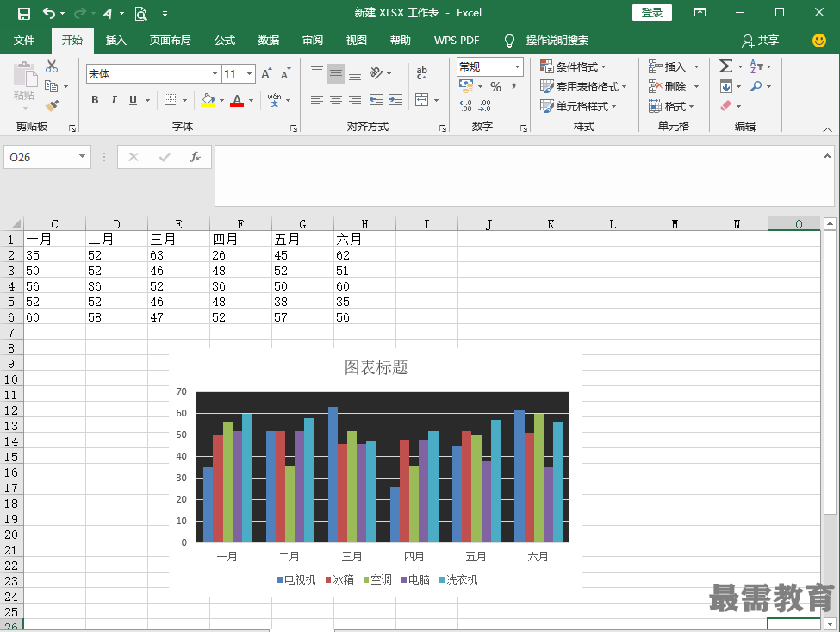This screenshot has height=632, width=840.
Task: Collapse the ribbon with the chevron
Action: (828, 129)
